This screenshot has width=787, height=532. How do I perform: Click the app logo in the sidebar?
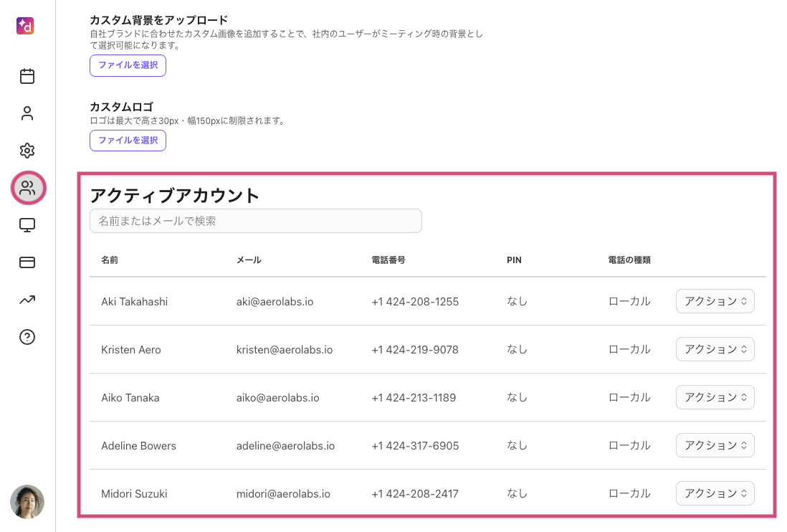click(26, 26)
